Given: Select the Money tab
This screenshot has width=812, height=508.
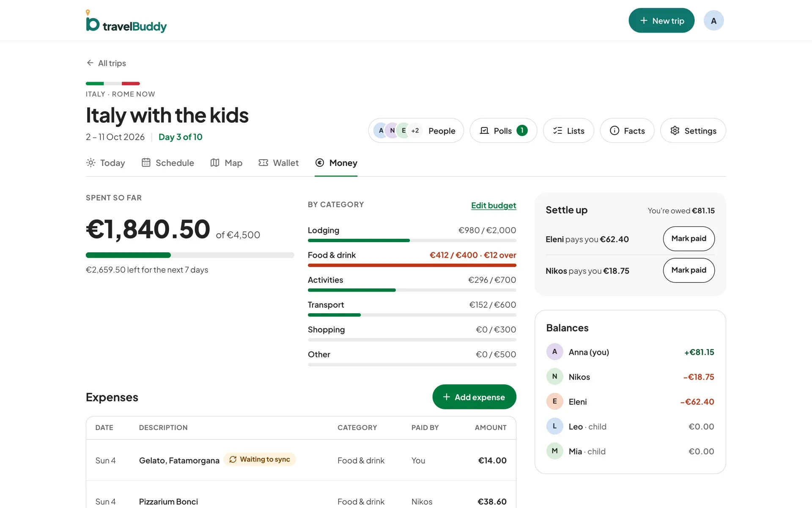Looking at the screenshot, I should (336, 163).
